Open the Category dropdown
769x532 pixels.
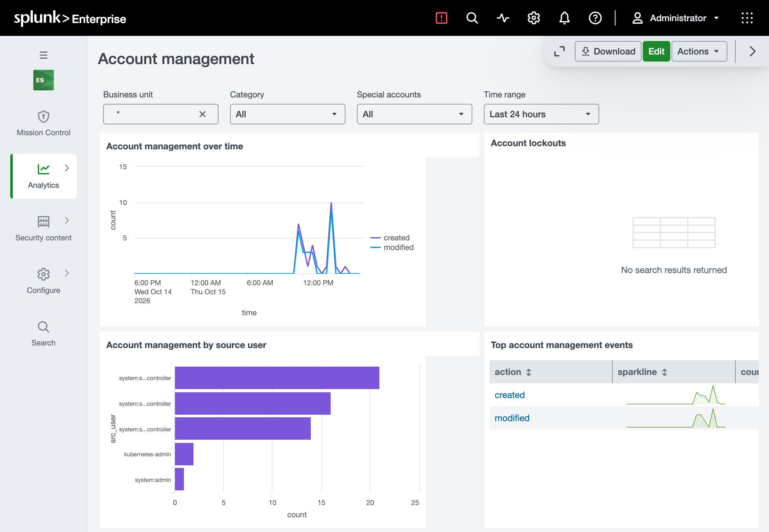[287, 114]
